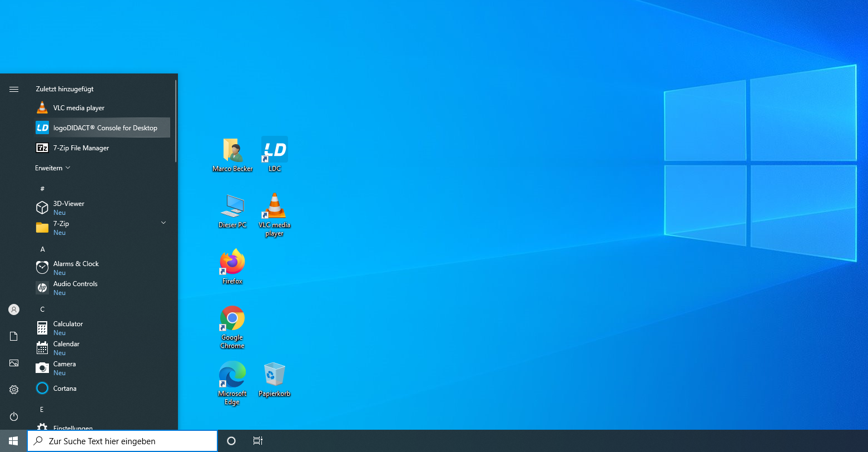Open Camera app from Start menu

(x=102, y=369)
